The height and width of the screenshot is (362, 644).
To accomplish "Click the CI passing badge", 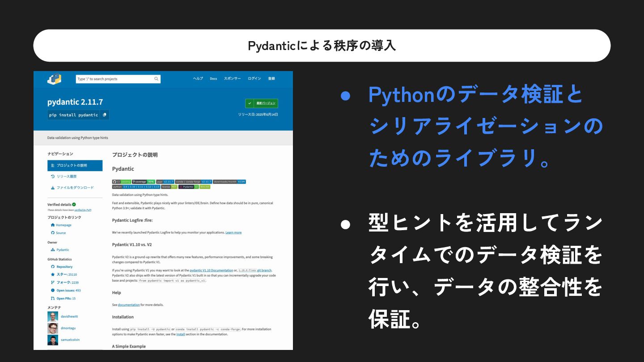I will [x=122, y=181].
